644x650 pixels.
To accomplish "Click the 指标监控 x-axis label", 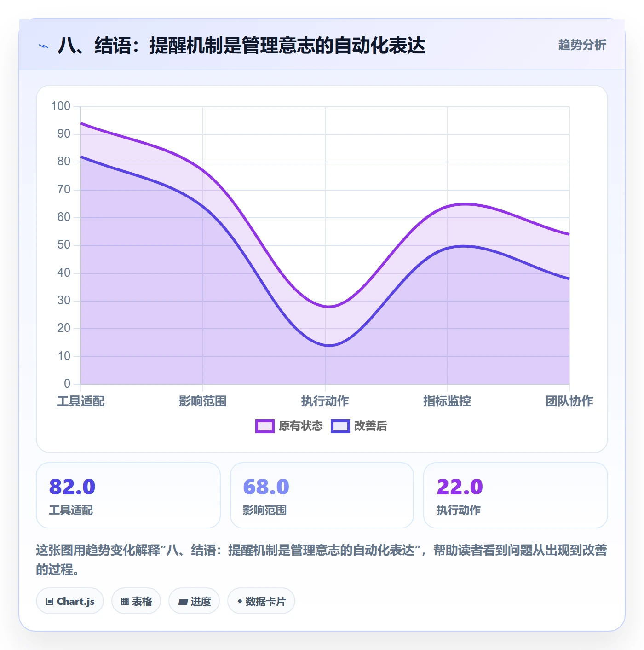I will point(447,401).
